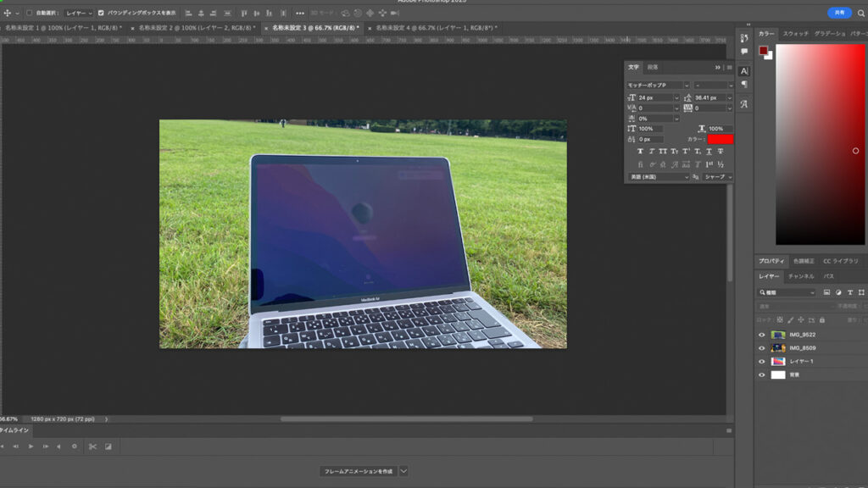This screenshot has width=868, height=488.
Task: Select the Move tool icon in options bar
Action: click(x=7, y=13)
